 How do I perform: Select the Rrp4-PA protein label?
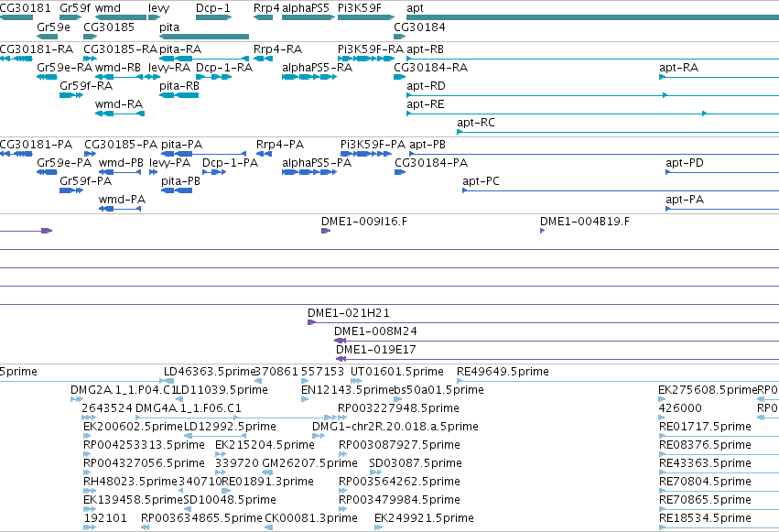pos(280,145)
